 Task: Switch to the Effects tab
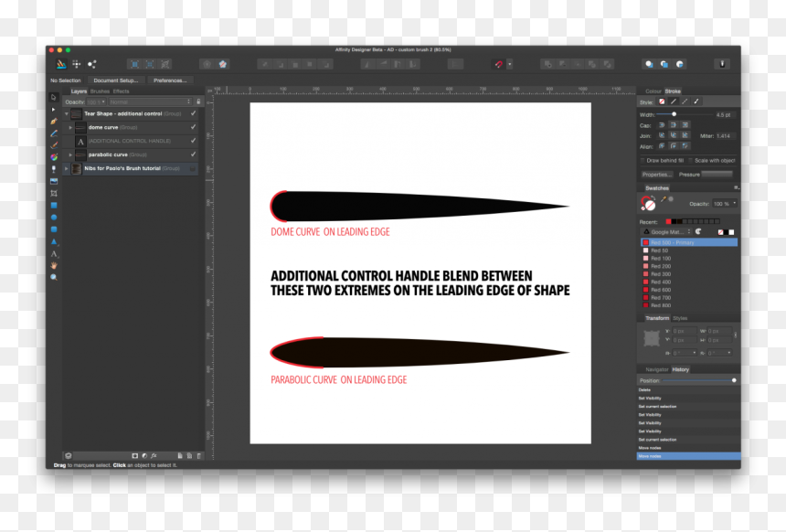coord(122,91)
